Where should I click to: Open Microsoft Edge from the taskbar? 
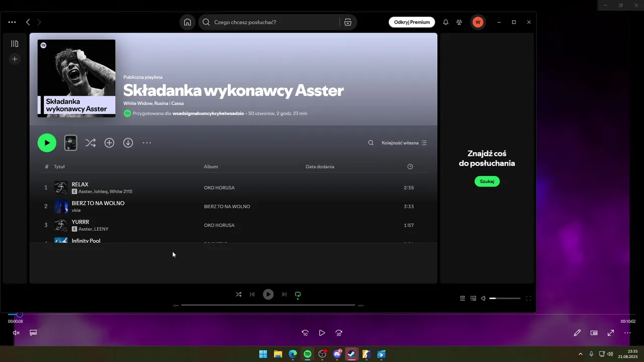tap(293, 354)
